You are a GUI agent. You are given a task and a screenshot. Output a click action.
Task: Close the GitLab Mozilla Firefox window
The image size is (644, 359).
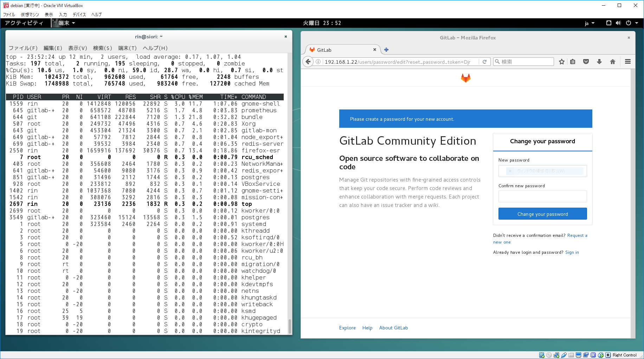point(629,38)
